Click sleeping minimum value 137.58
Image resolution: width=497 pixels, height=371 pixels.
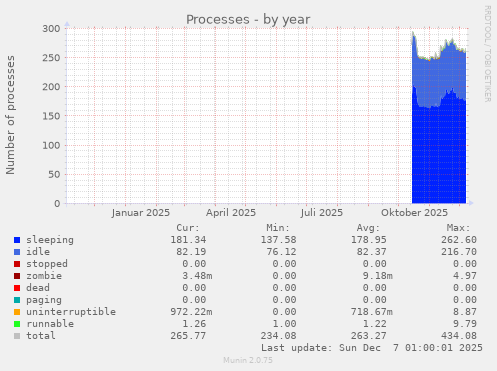tap(278, 240)
